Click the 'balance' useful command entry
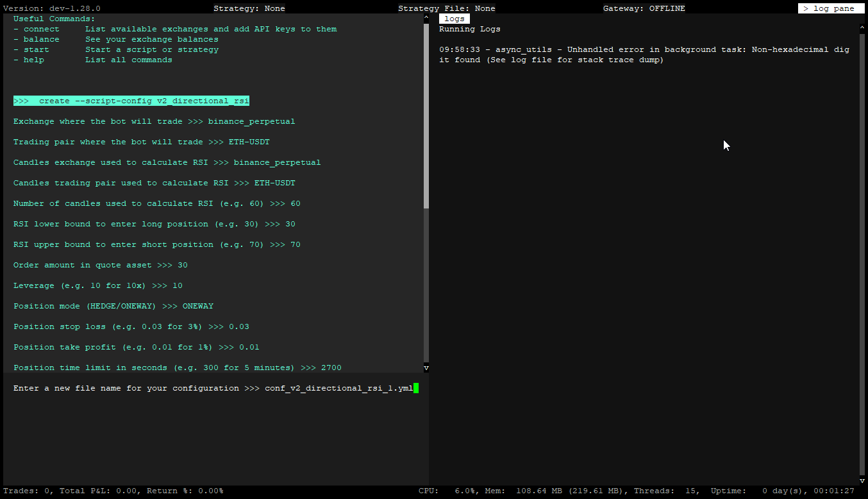 [41, 39]
